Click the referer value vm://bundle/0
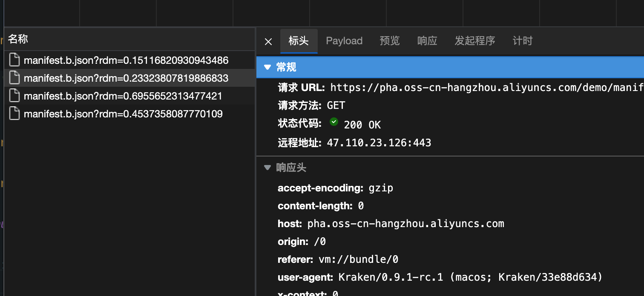This screenshot has height=296, width=644. pyautogui.click(x=358, y=259)
